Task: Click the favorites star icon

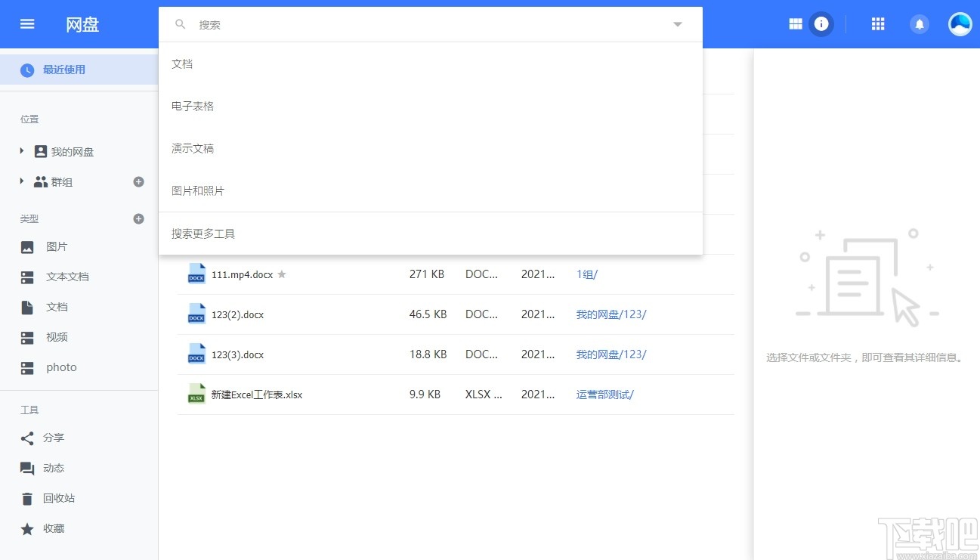Action: pos(27,529)
